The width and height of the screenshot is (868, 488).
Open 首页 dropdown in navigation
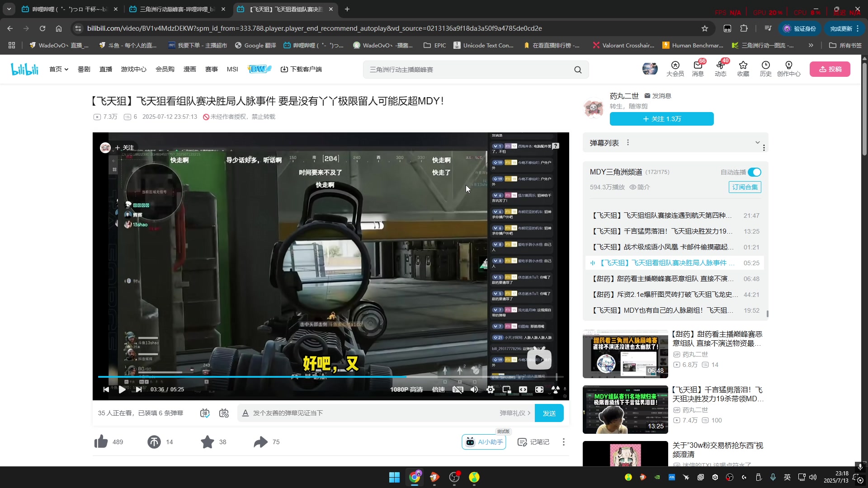59,69
